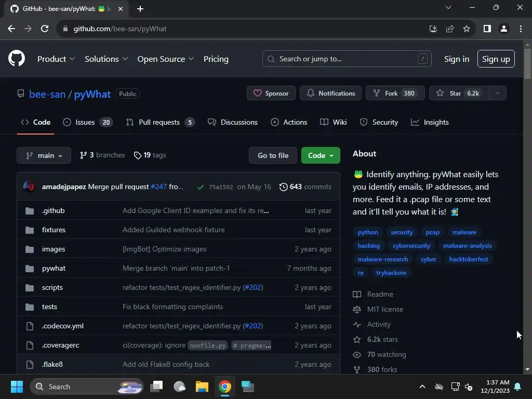Focus the Search or jump to field
Screen dimensions: 532x399
tap(347, 59)
